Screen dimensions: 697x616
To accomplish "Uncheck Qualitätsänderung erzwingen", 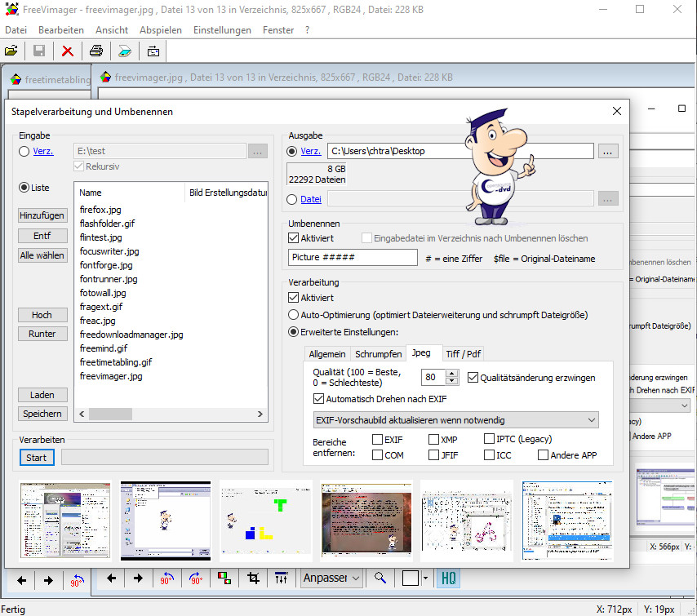I will (473, 378).
